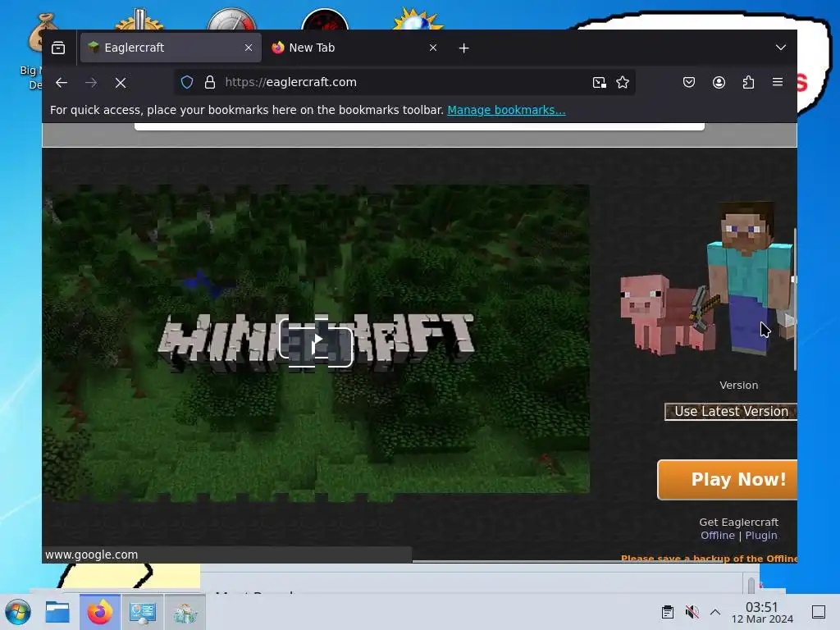Screen dimensions: 840x630
Task: Click the Play Now! button
Action: point(728,479)
